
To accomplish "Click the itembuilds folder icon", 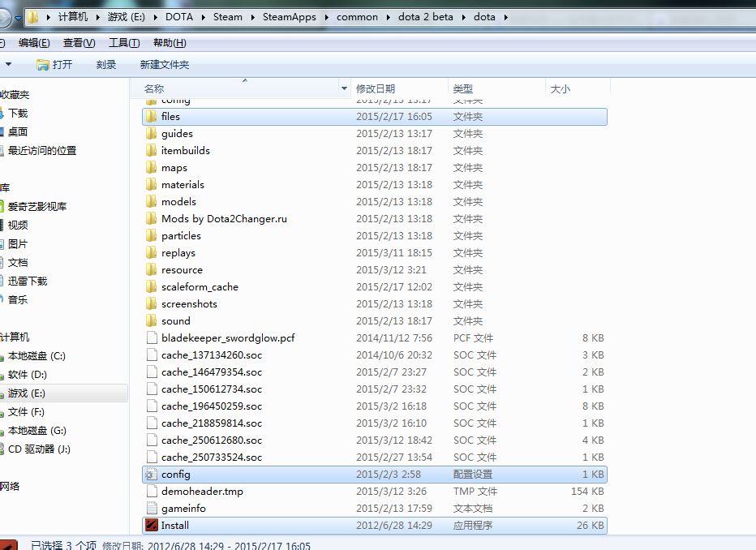I will coord(152,150).
